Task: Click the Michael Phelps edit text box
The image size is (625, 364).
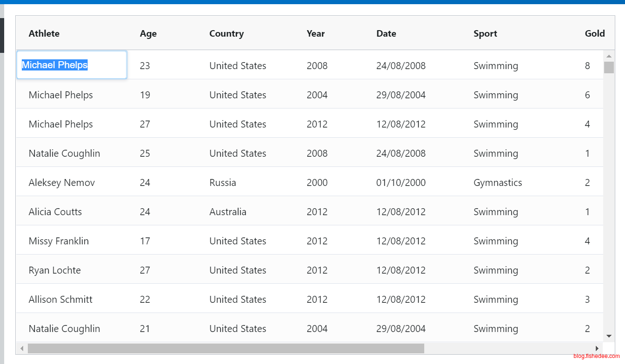Action: [x=71, y=65]
